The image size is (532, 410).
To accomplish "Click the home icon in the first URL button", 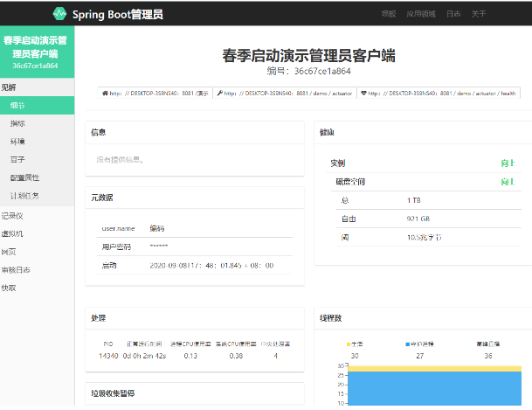I will (x=106, y=92).
